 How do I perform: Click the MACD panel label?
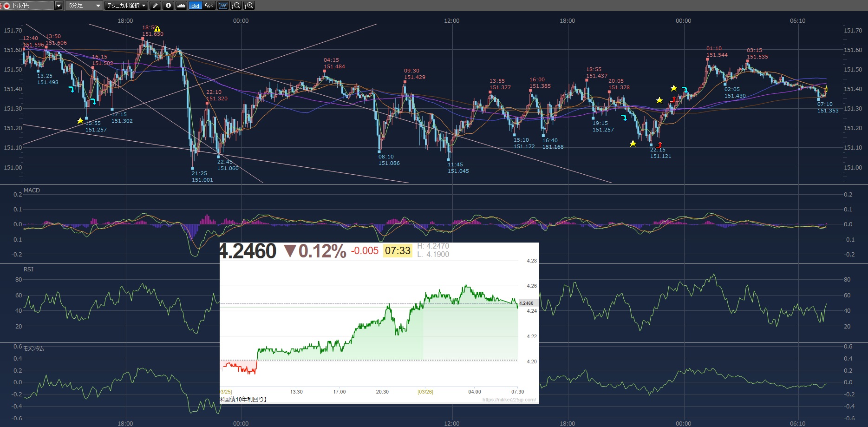(32, 191)
